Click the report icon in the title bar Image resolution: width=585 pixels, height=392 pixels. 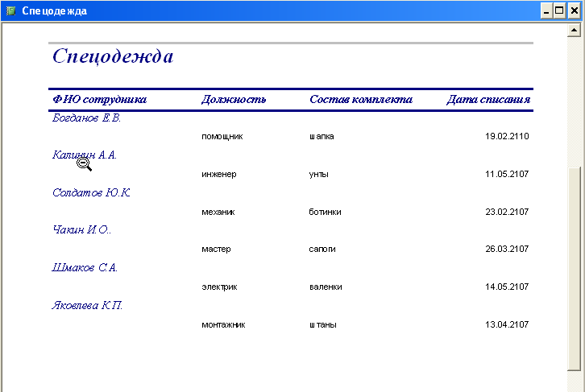[10, 10]
